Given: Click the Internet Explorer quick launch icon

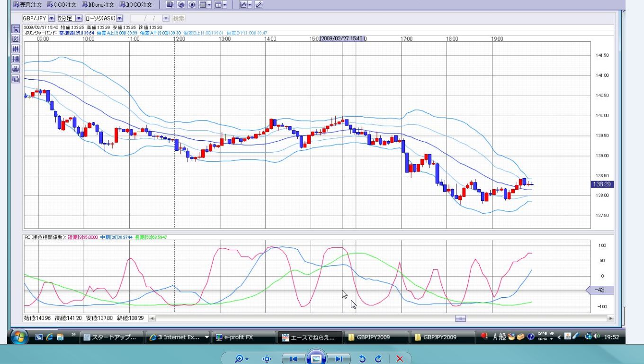Looking at the screenshot, I should pyautogui.click(x=50, y=337).
